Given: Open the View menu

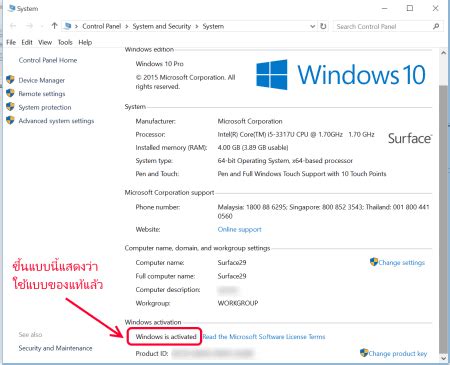Looking at the screenshot, I should click(x=45, y=42).
